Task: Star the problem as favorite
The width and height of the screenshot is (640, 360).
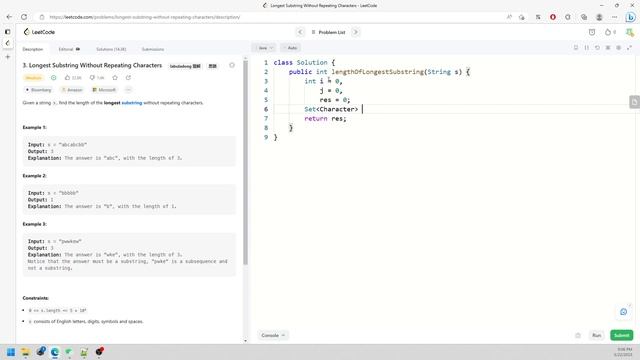Action: [x=115, y=78]
